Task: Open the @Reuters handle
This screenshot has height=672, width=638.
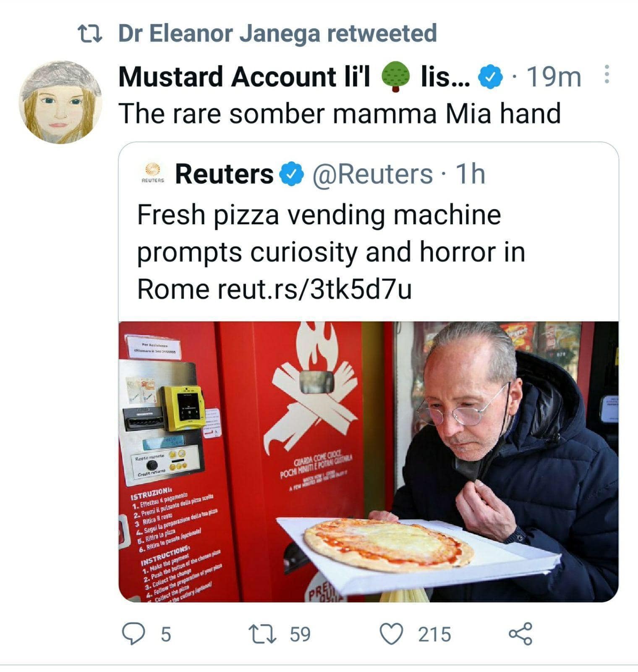Action: click(x=372, y=174)
